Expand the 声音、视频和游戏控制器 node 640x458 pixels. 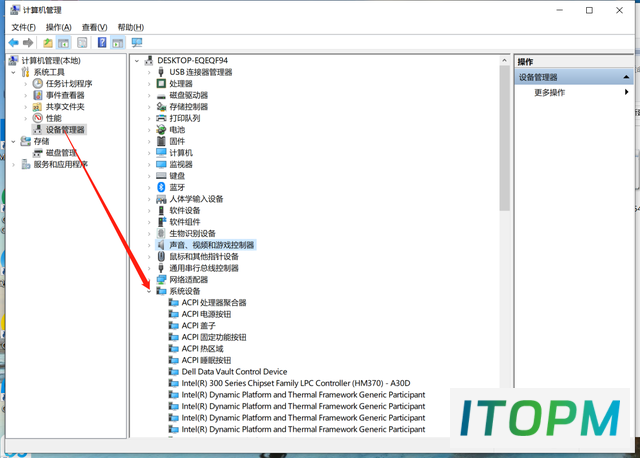[149, 245]
